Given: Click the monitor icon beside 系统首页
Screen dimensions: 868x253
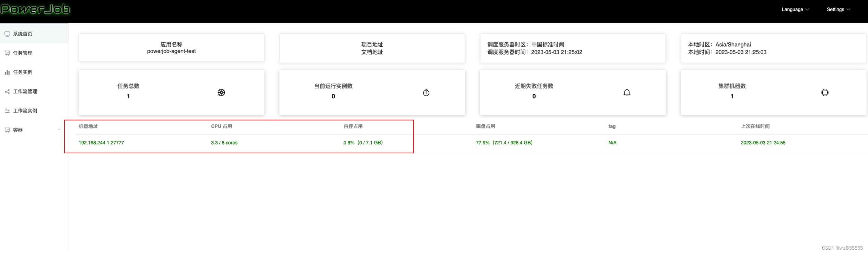Looking at the screenshot, I should click(7, 34).
